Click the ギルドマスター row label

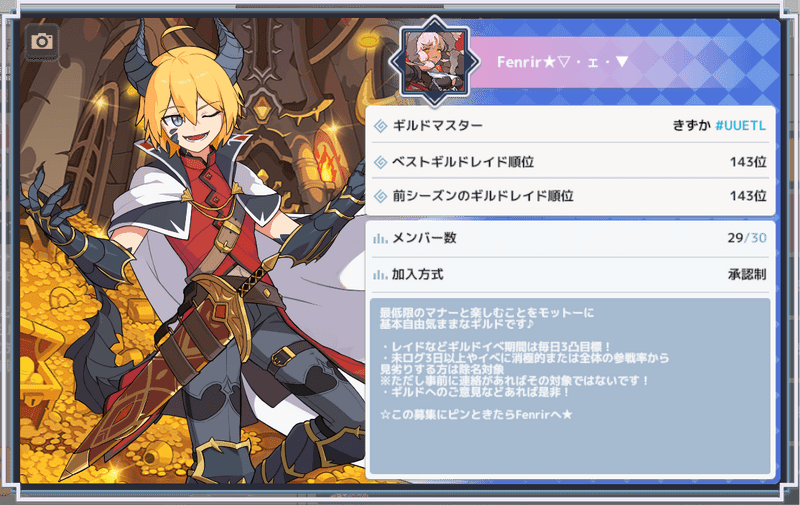(437, 125)
